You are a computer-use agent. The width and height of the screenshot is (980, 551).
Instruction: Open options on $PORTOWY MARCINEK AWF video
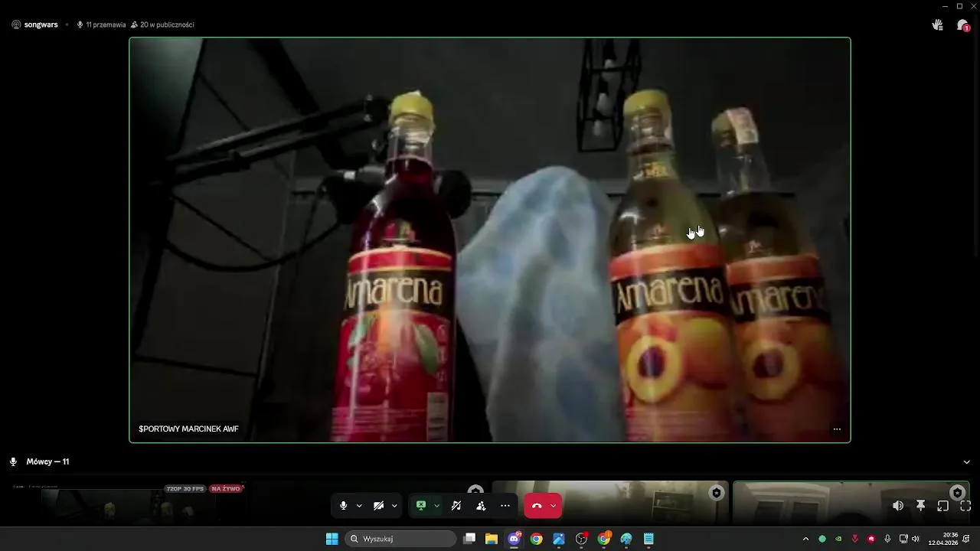[837, 429]
